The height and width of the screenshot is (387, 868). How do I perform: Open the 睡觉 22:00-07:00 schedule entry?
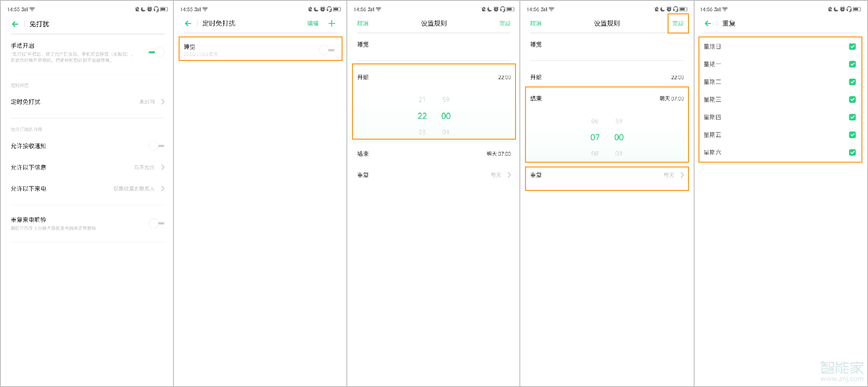click(260, 49)
